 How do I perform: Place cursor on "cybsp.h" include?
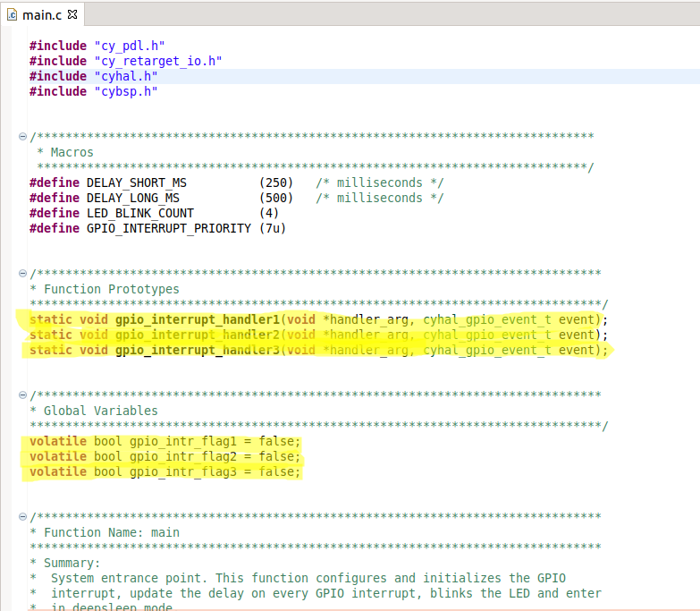click(x=125, y=91)
